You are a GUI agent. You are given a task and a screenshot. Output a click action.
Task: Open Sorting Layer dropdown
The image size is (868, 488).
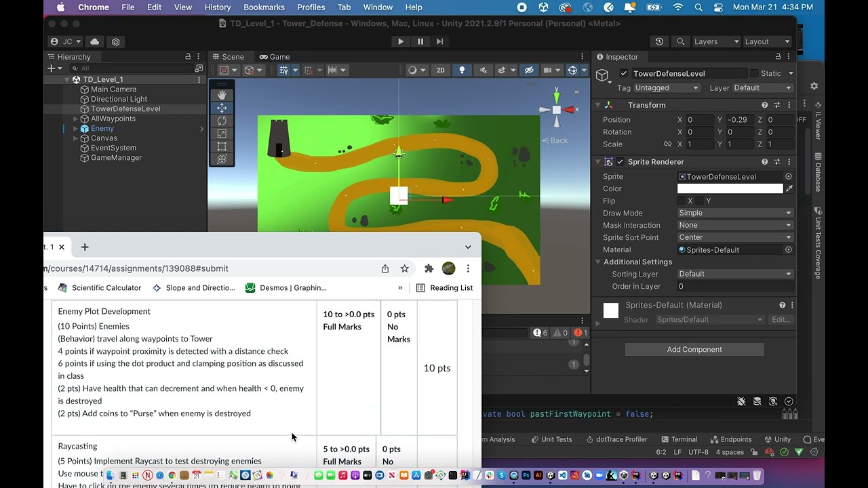[x=735, y=274]
